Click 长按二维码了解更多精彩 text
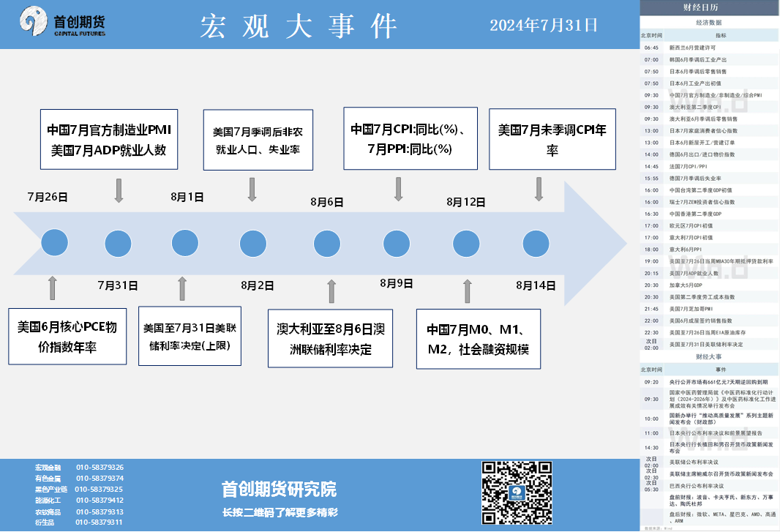 [x=280, y=512]
